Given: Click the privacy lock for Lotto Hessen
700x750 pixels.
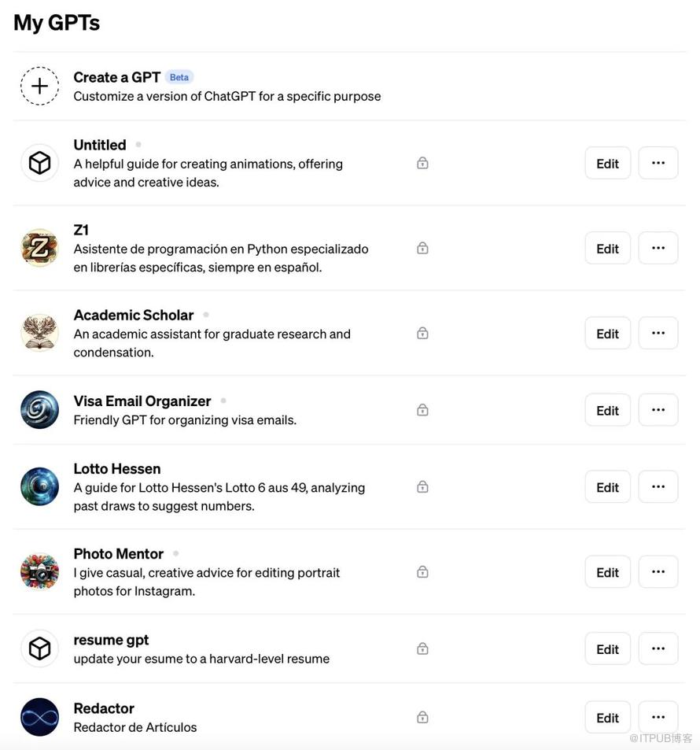Looking at the screenshot, I should point(422,486).
